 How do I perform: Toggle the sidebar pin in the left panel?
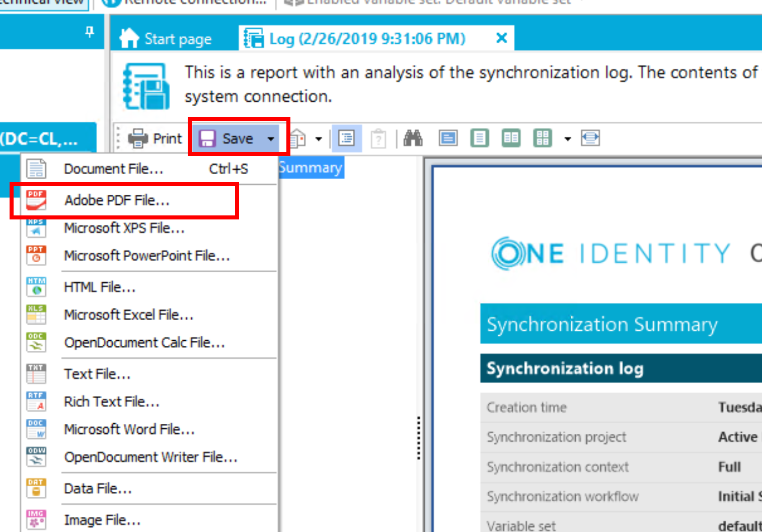click(x=89, y=32)
